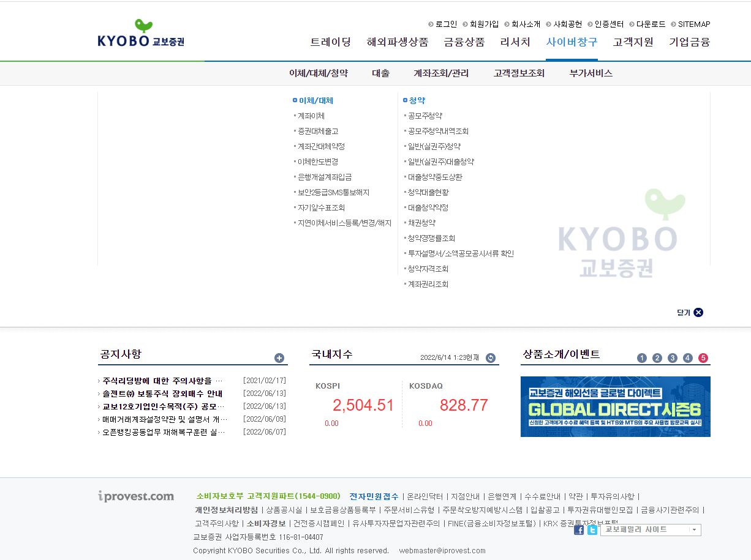Open notice 교보12호기업인수목적(주) 공모
The image size is (751, 560).
[163, 406]
